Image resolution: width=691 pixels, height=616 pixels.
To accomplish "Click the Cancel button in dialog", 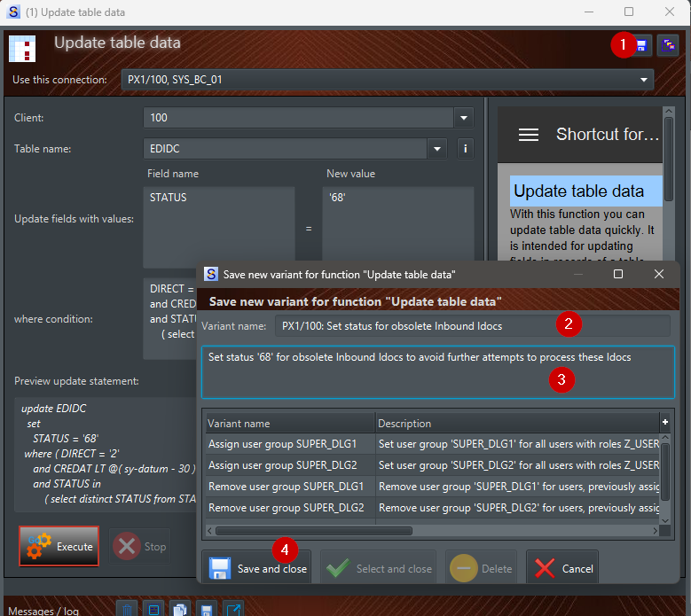I will 562,567.
